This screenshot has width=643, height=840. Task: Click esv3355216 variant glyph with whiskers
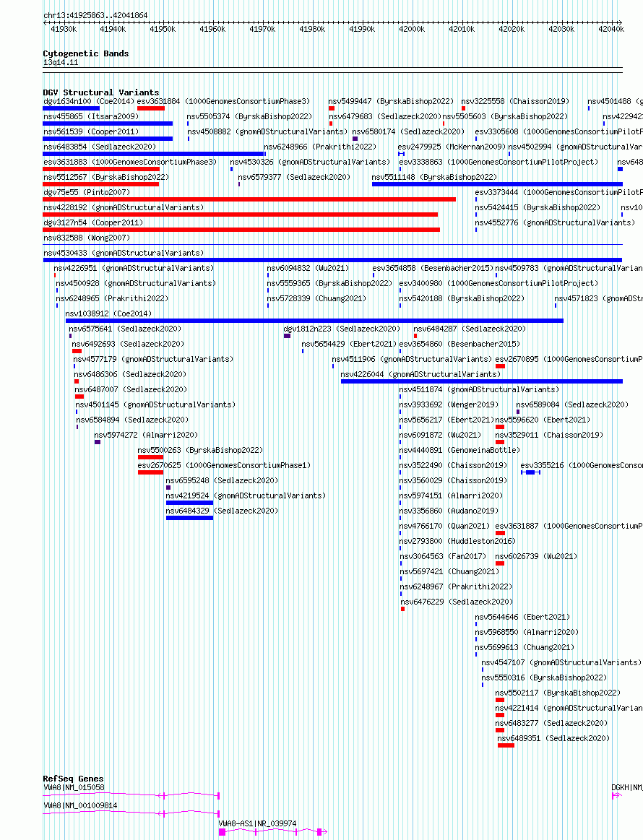(530, 472)
